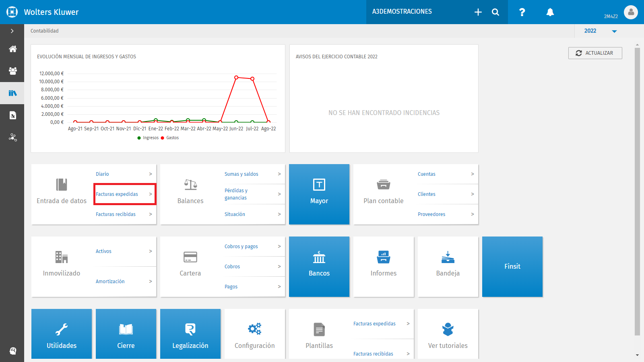The width and height of the screenshot is (644, 362).
Task: Expand the 2022 year dropdown
Action: (601, 31)
